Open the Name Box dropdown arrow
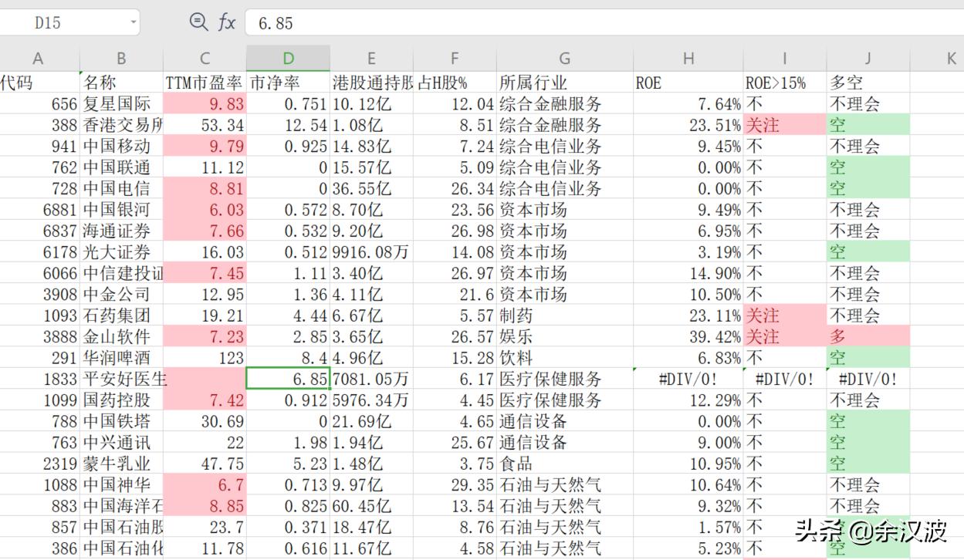The width and height of the screenshot is (964, 560). 131,22
